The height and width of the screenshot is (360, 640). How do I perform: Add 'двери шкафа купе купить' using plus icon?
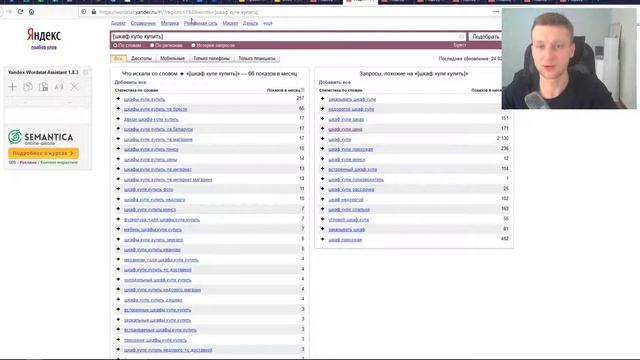pos(118,119)
